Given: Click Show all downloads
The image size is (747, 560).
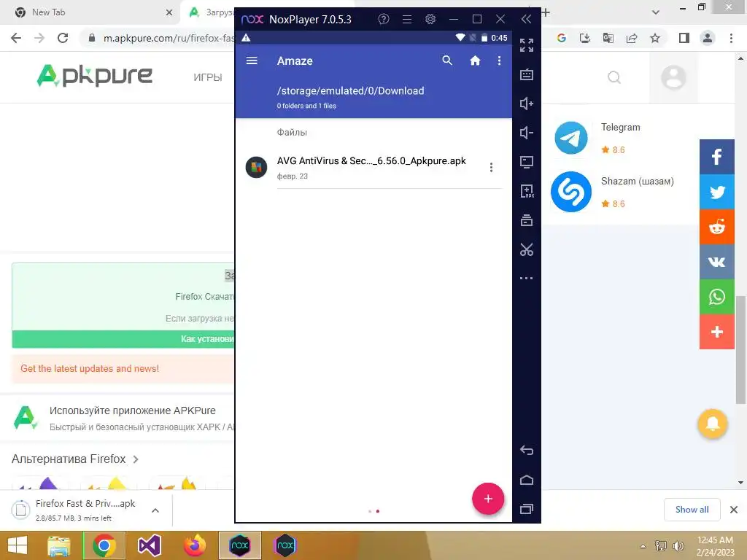Looking at the screenshot, I should click(692, 510).
